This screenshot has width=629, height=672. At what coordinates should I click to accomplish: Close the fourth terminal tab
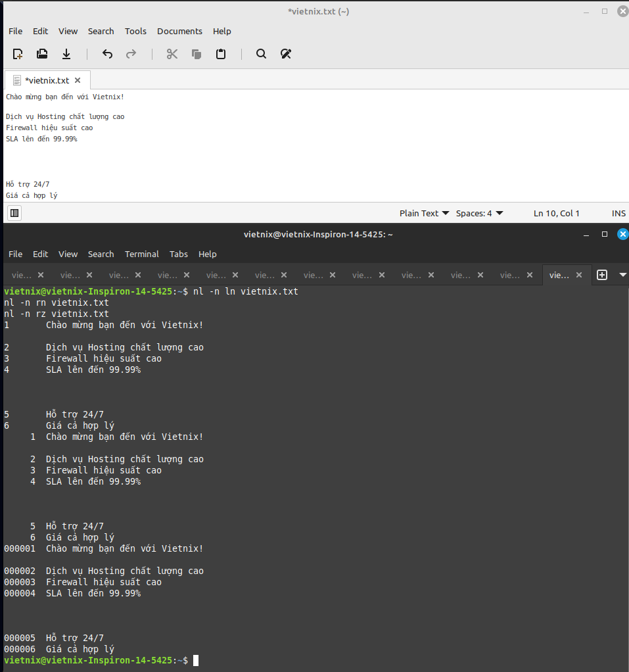[x=187, y=275]
